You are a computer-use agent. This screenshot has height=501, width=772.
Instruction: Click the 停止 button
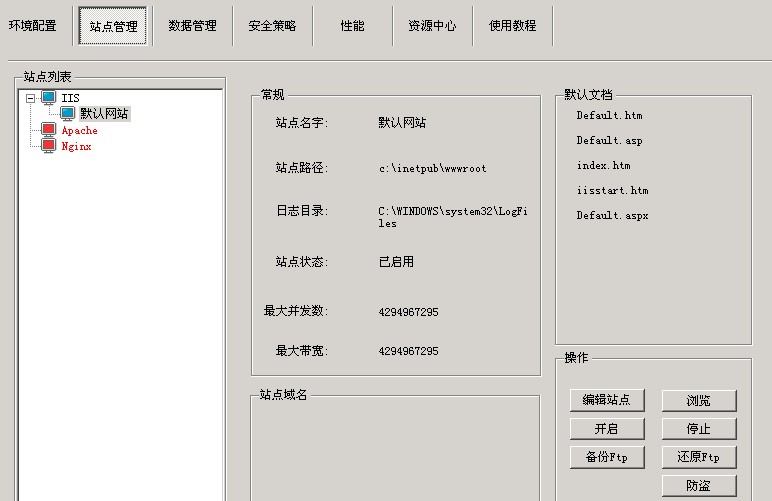click(x=699, y=429)
